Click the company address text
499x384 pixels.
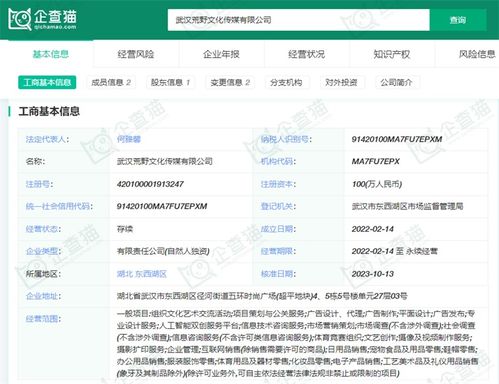pyautogui.click(x=262, y=296)
